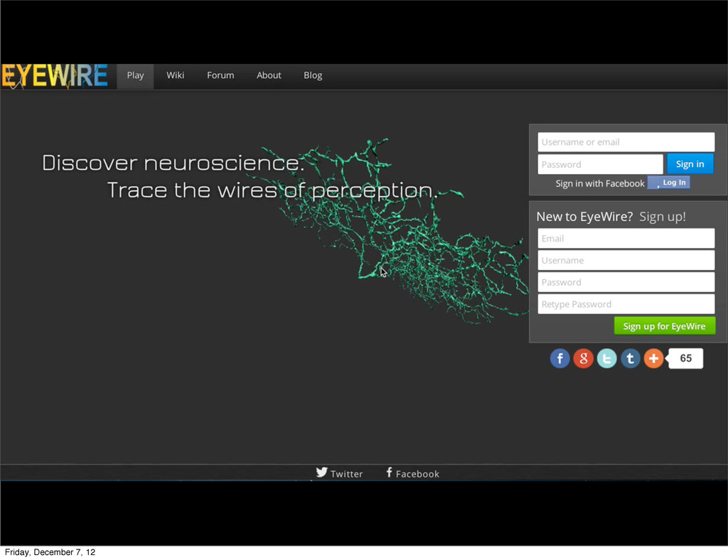Click 'New to EyeWire?' heading text
Image resolution: width=728 pixels, height=560 pixels.
[584, 217]
